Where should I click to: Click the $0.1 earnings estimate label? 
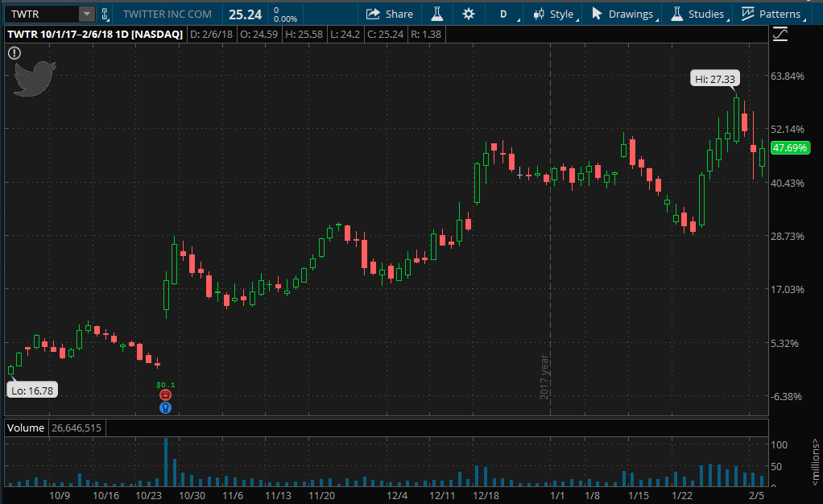coord(166,385)
